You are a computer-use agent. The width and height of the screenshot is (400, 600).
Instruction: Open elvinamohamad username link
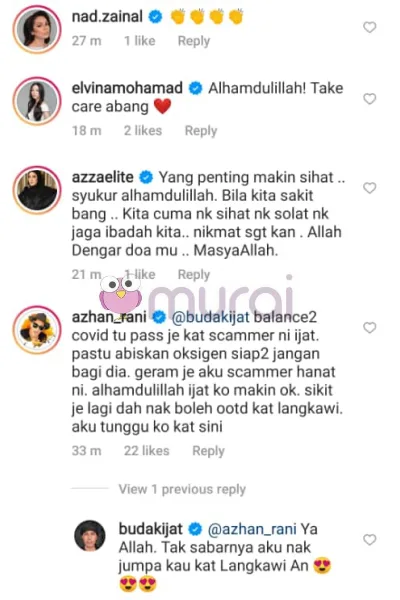tap(127, 88)
